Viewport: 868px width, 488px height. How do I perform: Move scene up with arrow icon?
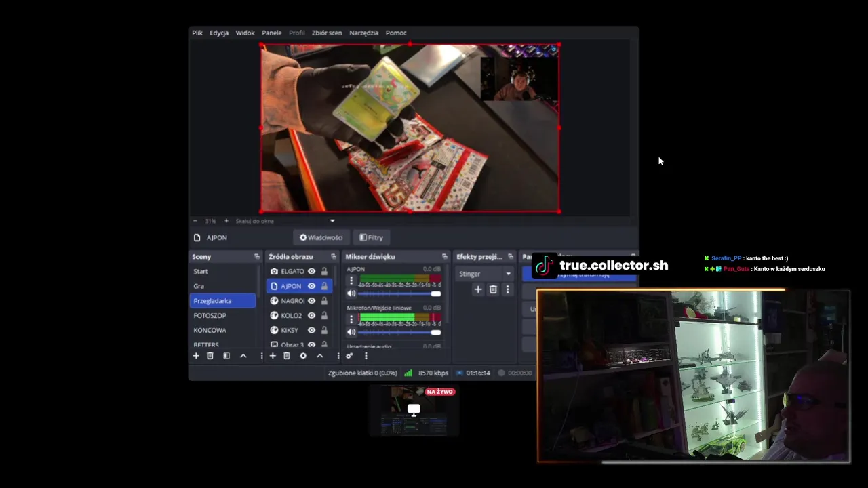[x=243, y=356]
